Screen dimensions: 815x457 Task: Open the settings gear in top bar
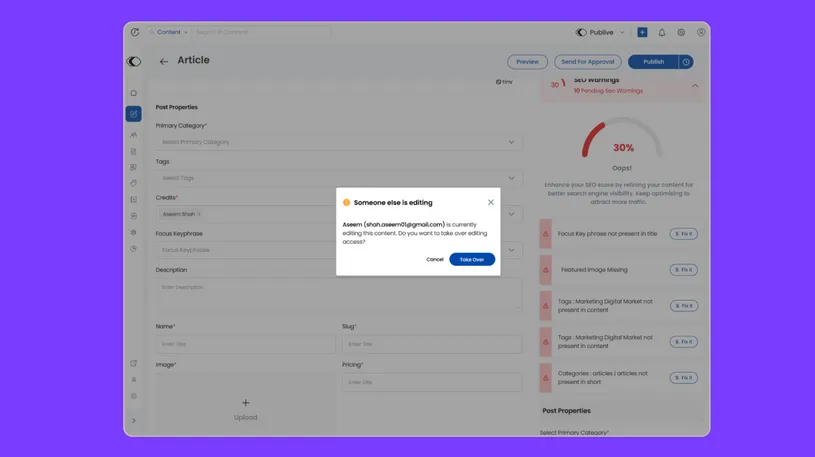(681, 32)
